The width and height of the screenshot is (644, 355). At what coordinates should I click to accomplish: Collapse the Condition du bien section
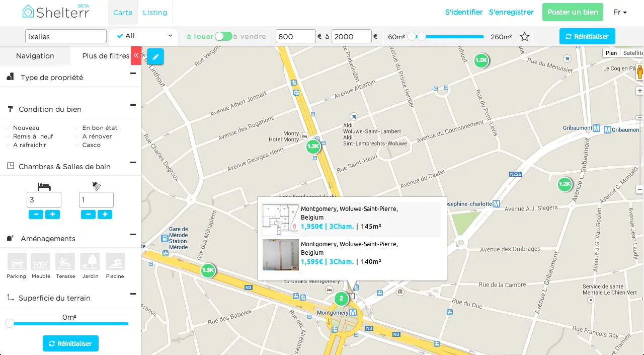(133, 105)
